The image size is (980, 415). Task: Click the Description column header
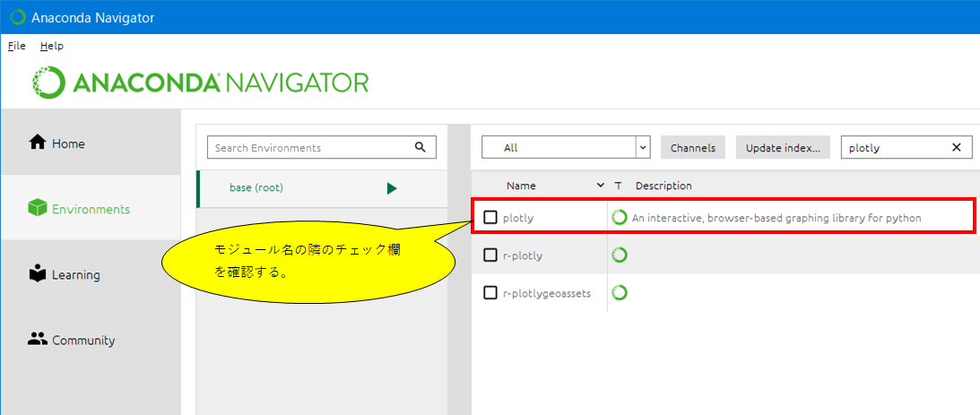[663, 186]
